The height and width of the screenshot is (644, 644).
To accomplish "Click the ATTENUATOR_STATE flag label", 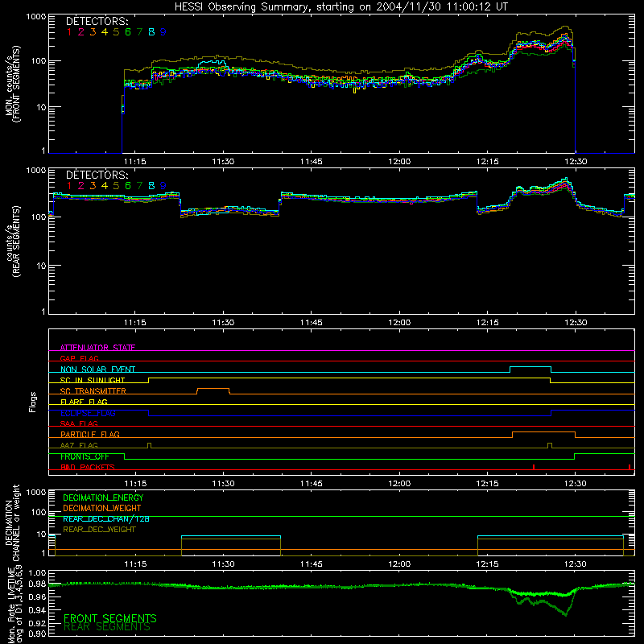I will (x=97, y=348).
